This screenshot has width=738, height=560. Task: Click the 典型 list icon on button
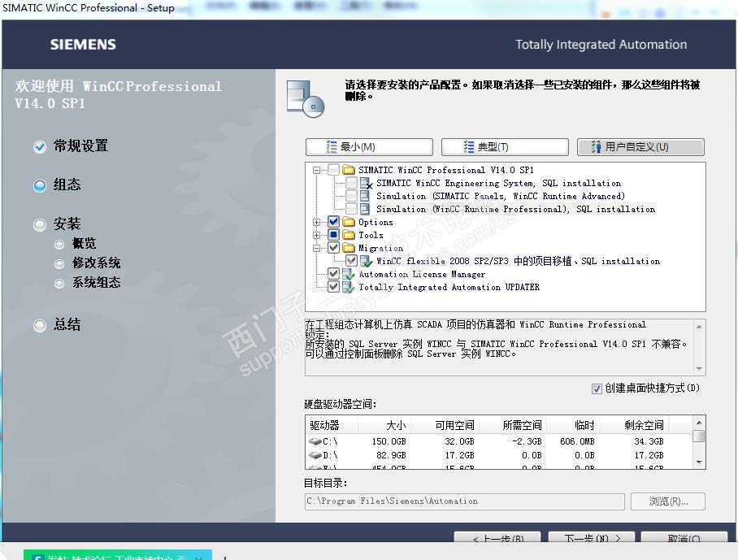[468, 147]
